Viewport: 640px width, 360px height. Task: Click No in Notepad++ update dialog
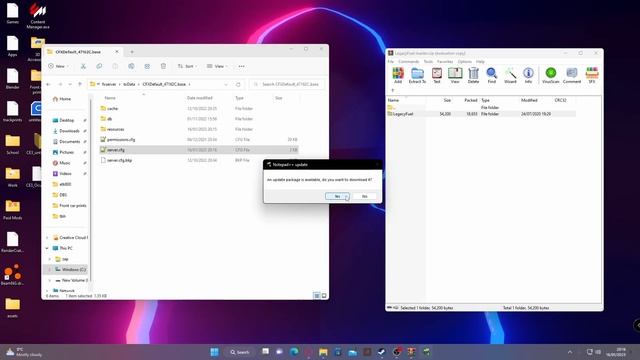point(364,196)
